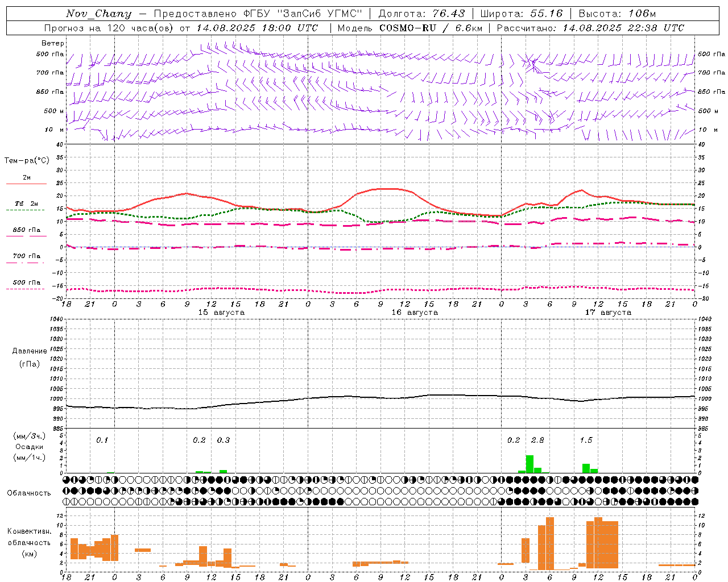Click the (км) unit label under облачность
The image size is (728, 582).
tap(29, 554)
